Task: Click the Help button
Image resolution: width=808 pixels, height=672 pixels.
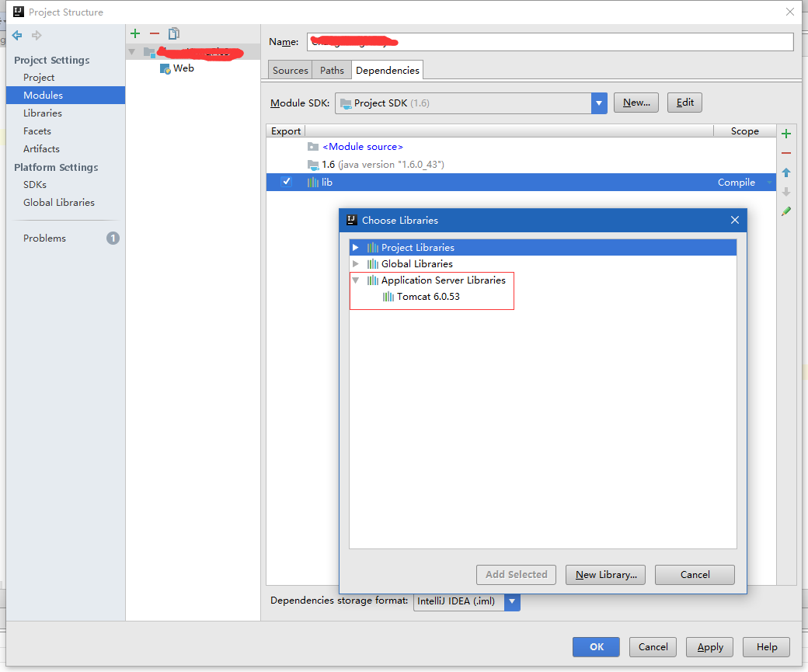Action: (x=766, y=646)
